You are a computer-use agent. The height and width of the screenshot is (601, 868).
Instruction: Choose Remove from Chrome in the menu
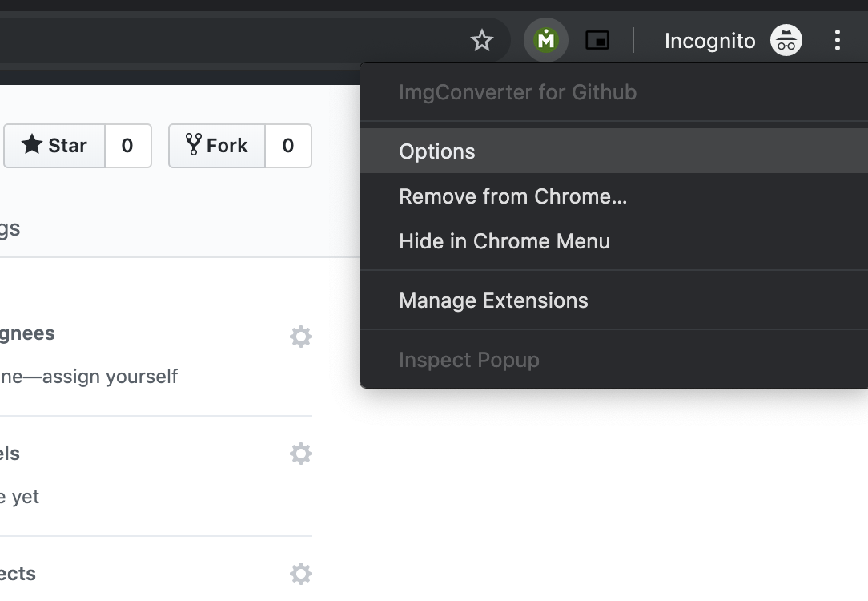pos(512,196)
